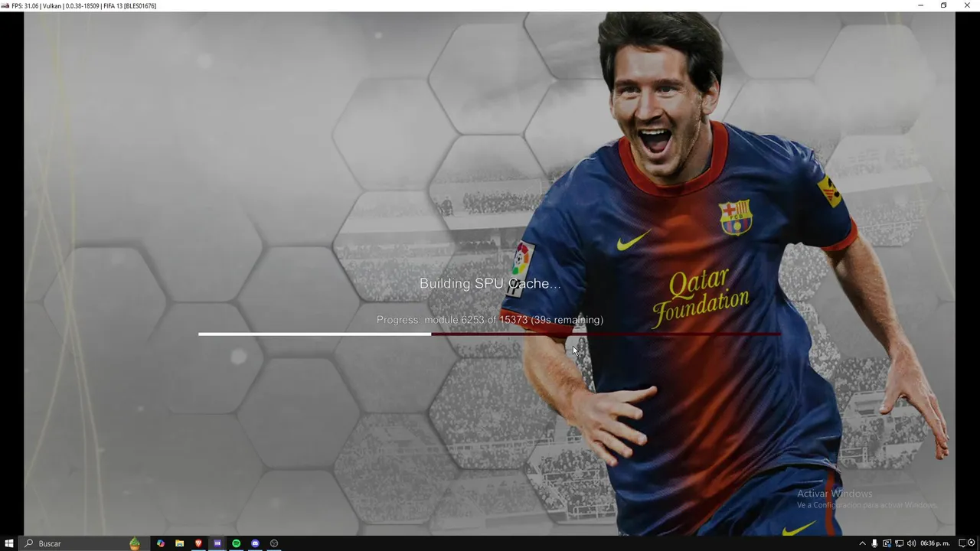This screenshot has width=980, height=551.
Task: Click the display icon with blue badge in the tray
Action: point(887,543)
